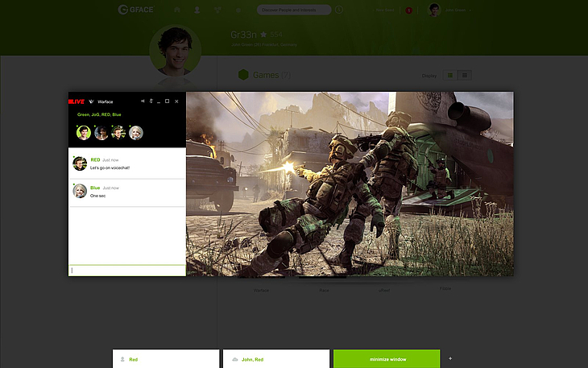The height and width of the screenshot is (368, 588).
Task: Open the network connections icon in top navigation
Action: [x=217, y=10]
